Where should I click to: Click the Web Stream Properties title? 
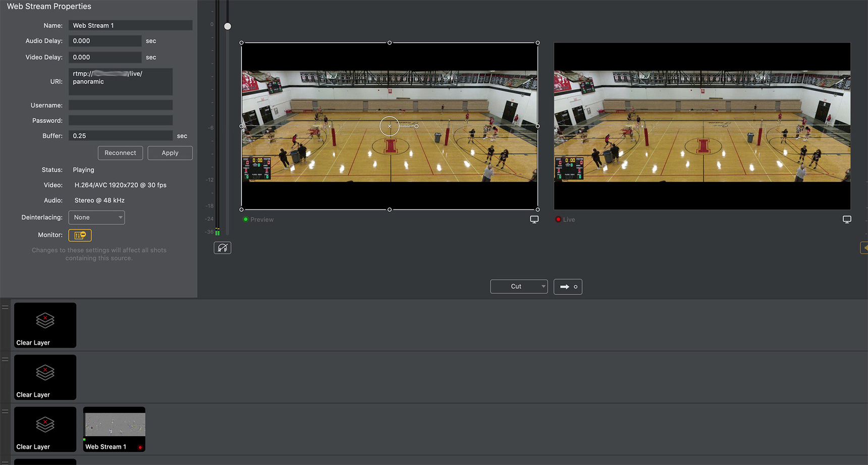tap(49, 7)
